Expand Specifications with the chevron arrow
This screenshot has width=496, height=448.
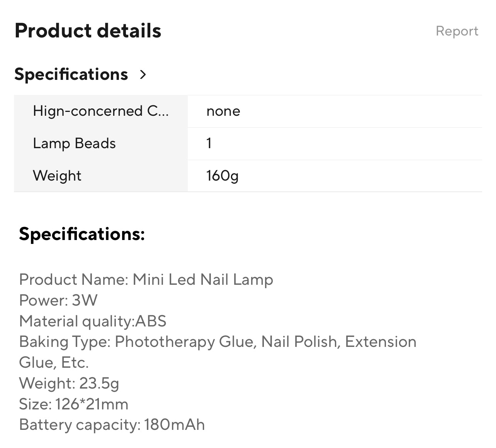tap(143, 74)
